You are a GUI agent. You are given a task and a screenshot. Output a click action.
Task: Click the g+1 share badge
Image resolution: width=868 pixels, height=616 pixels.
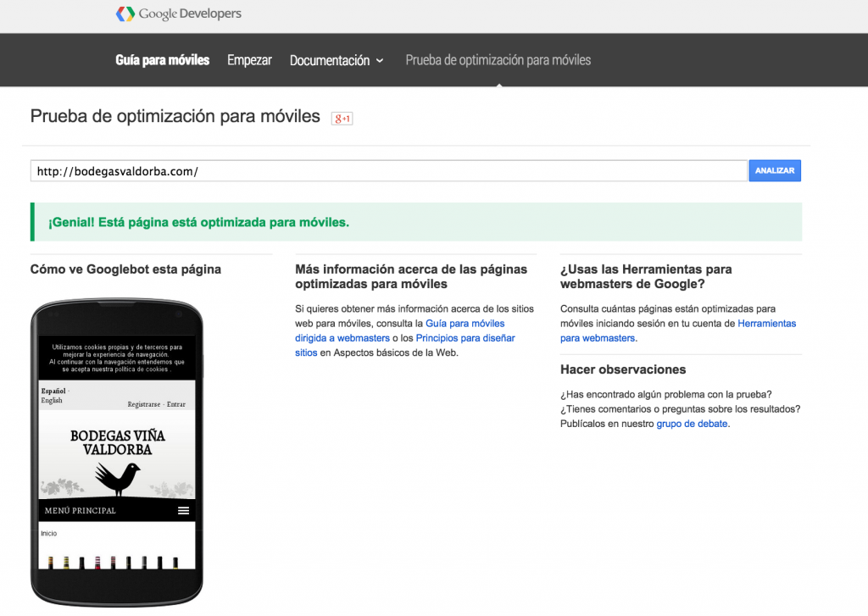click(341, 119)
